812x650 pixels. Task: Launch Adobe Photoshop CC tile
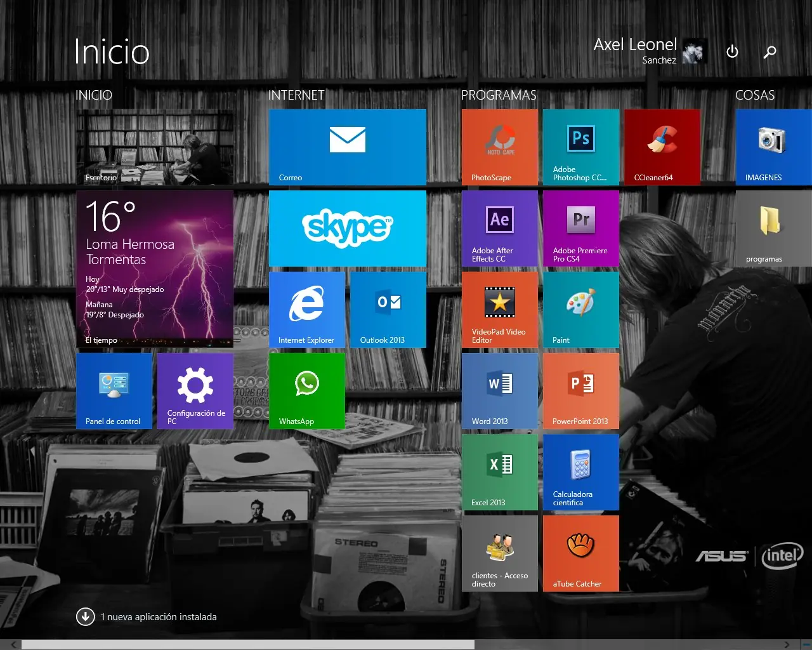tap(581, 147)
